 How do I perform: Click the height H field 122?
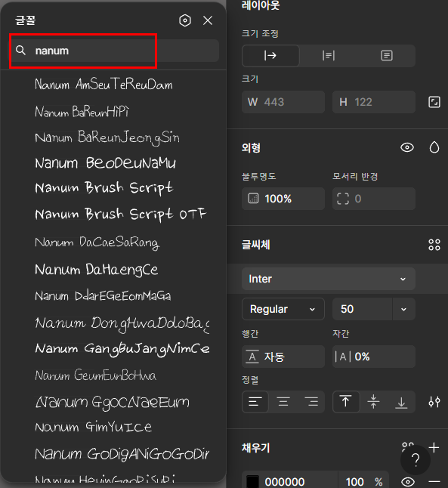pyautogui.click(x=374, y=102)
